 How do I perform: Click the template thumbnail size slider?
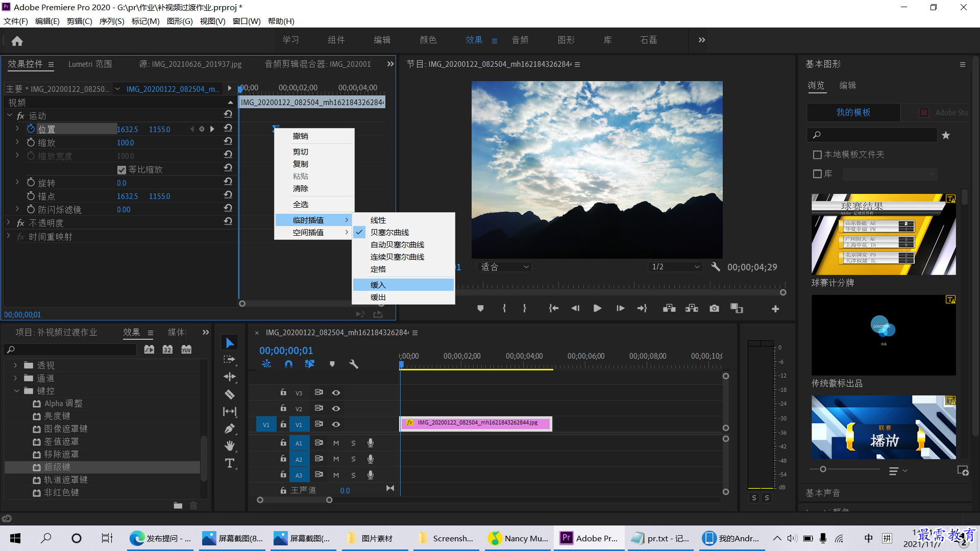pos(823,469)
